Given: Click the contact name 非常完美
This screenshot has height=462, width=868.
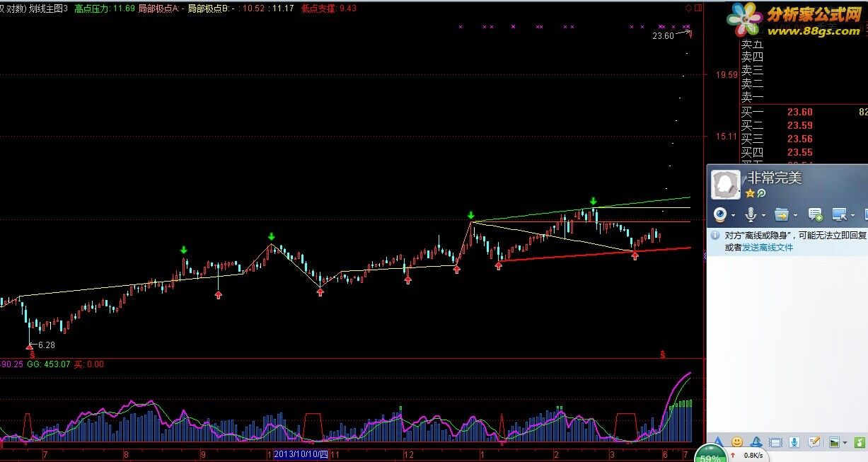Looking at the screenshot, I should click(774, 178).
